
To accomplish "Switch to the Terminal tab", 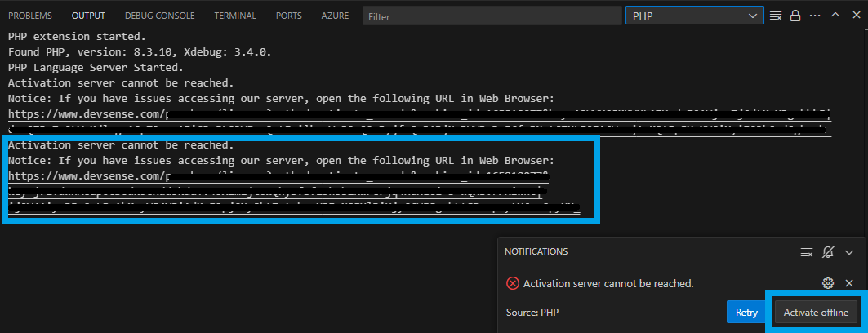I will pos(235,16).
